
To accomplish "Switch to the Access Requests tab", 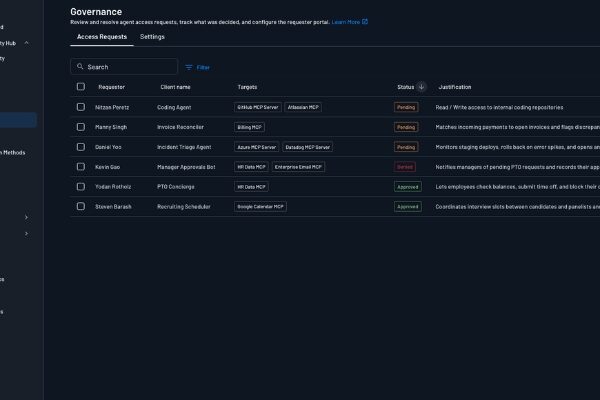I will [x=102, y=37].
